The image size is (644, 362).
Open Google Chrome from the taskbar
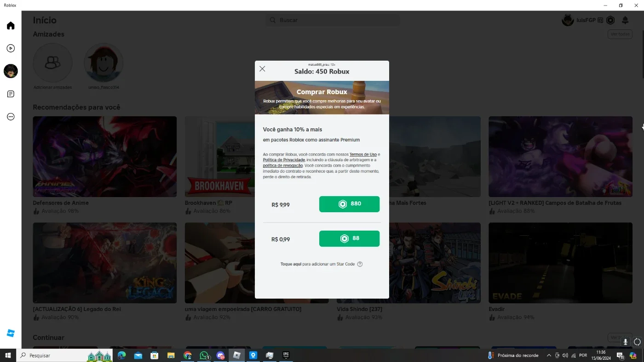pyautogui.click(x=188, y=356)
